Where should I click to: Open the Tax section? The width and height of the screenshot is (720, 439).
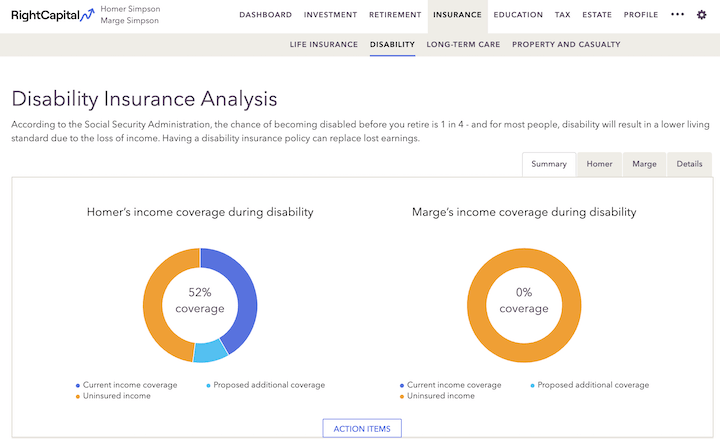click(x=562, y=15)
